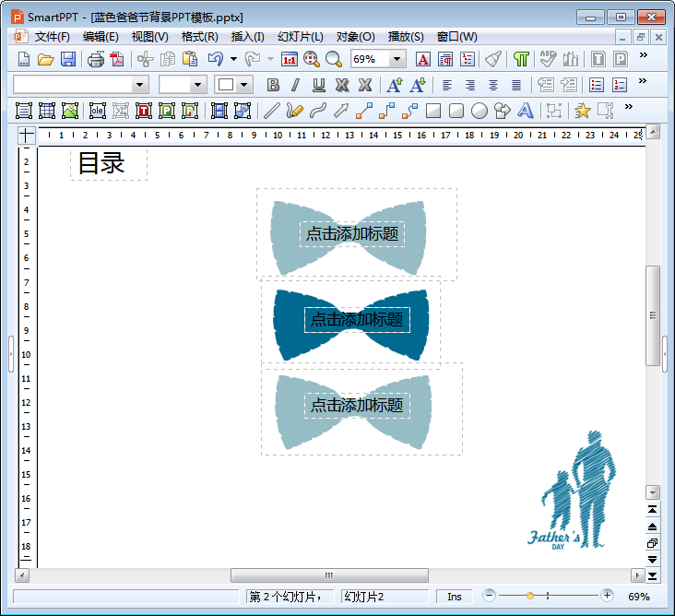Toggle the Ins insert mode indicator
The height and width of the screenshot is (616, 675).
[x=455, y=597]
